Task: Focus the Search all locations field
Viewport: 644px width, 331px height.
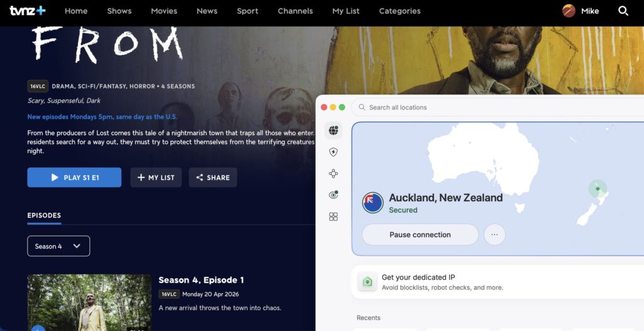Action: pos(497,108)
